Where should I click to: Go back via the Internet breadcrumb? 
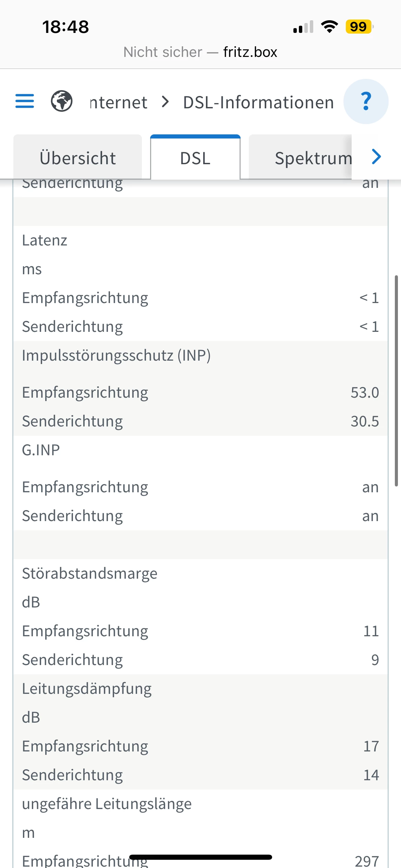119,102
